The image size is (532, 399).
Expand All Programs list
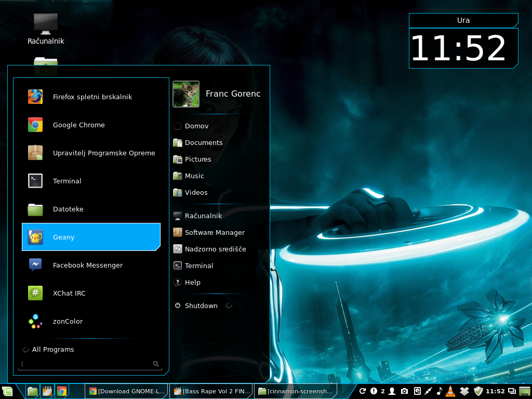(48, 350)
